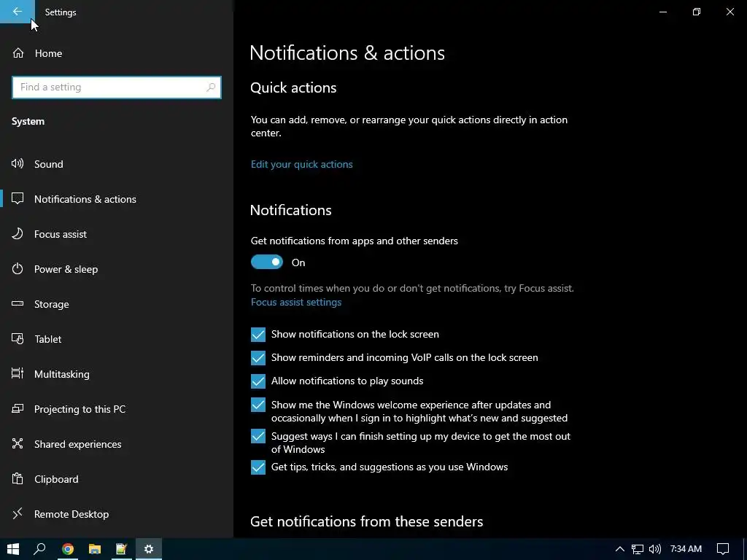The width and height of the screenshot is (747, 560).
Task: Click the Get notifications from these senders heading
Action: pos(366,521)
